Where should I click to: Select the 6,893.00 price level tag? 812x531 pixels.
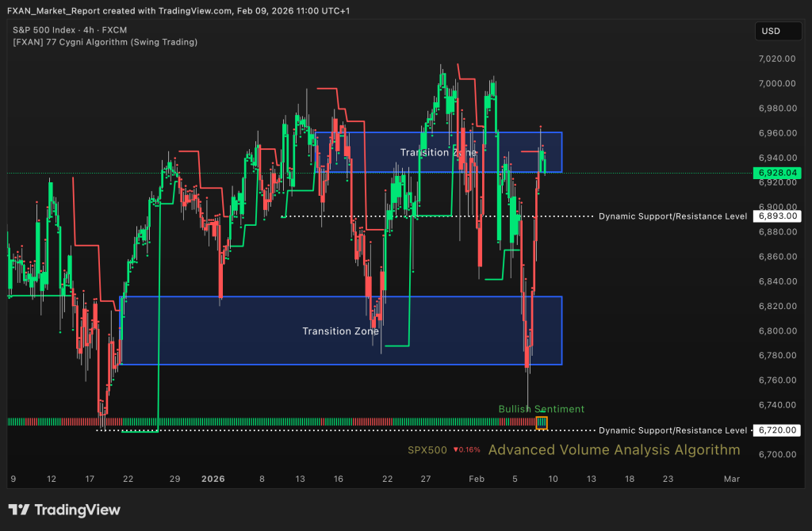click(x=776, y=216)
